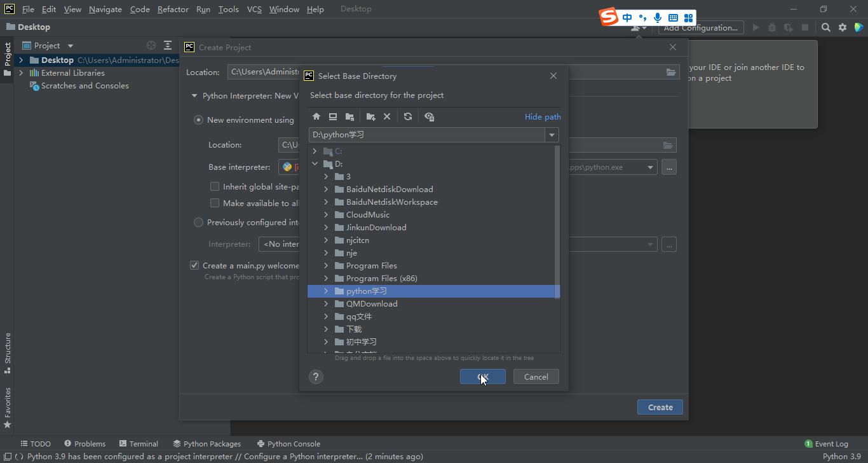Select the QMDownload folder in tree
868x463 pixels.
[x=371, y=303]
